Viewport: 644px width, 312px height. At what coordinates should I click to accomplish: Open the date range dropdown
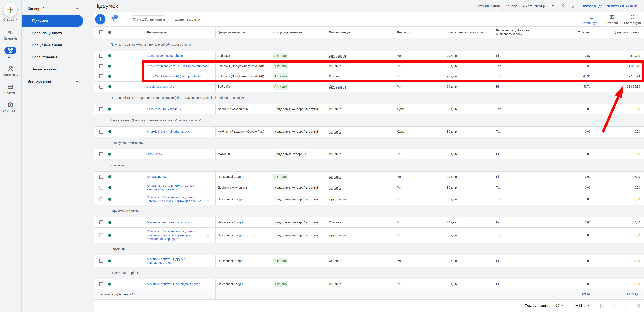530,6
